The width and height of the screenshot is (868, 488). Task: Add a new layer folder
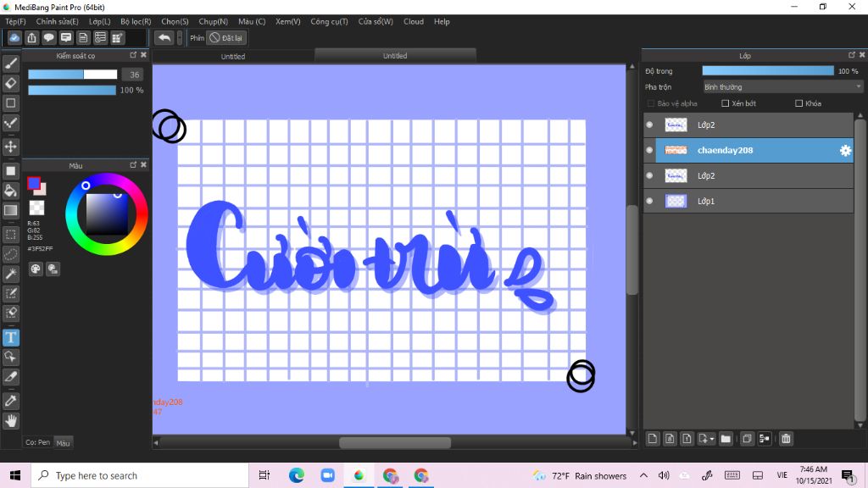coord(726,439)
